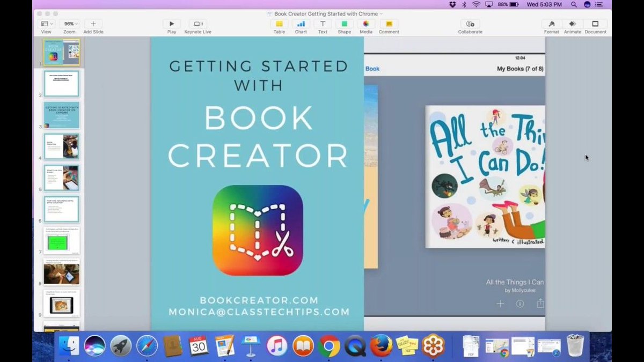
Task: Click the plus icon under the book
Action: (x=500, y=304)
